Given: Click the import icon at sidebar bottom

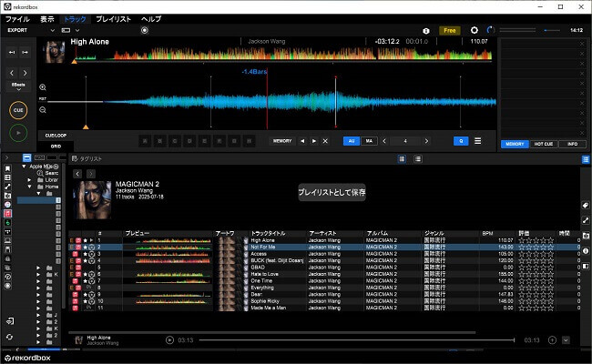Looking at the screenshot, I should point(10,321).
